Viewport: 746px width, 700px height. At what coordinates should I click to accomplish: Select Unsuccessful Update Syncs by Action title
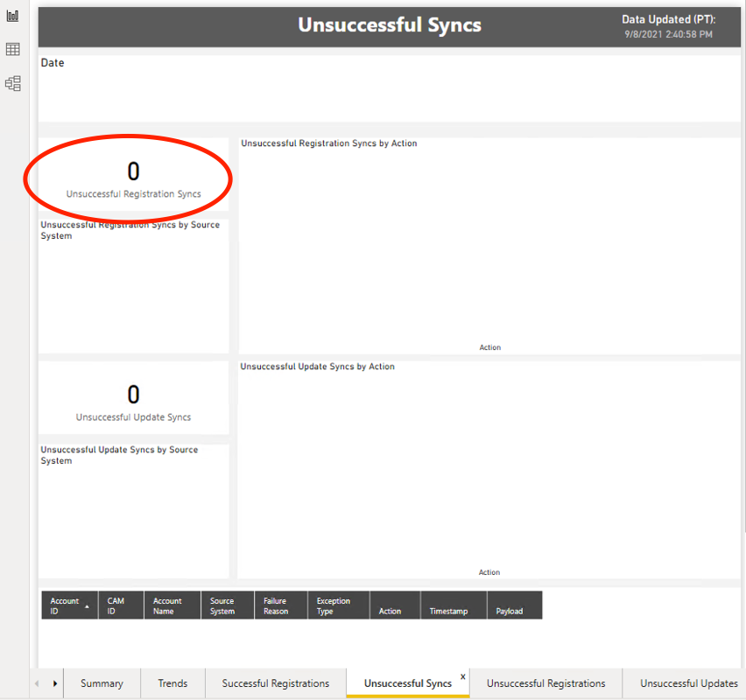pyautogui.click(x=317, y=367)
